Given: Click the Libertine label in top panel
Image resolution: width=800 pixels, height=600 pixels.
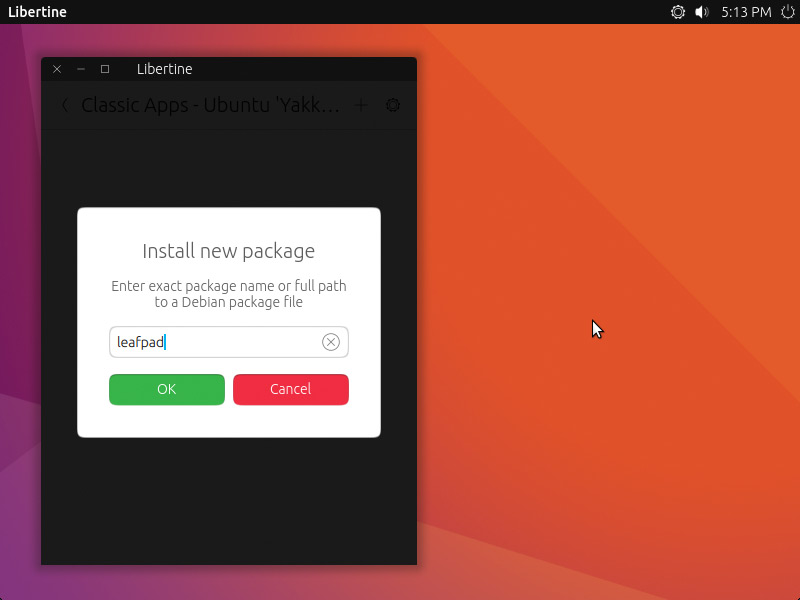Looking at the screenshot, I should pos(39,12).
